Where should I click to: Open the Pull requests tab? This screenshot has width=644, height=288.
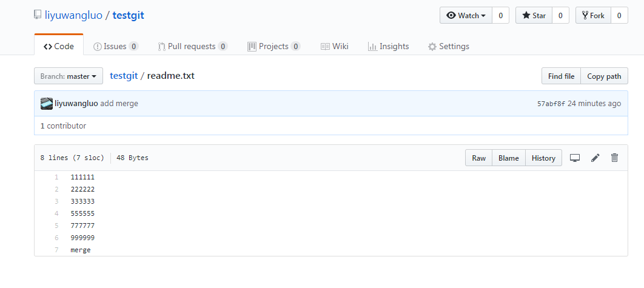[x=193, y=47]
